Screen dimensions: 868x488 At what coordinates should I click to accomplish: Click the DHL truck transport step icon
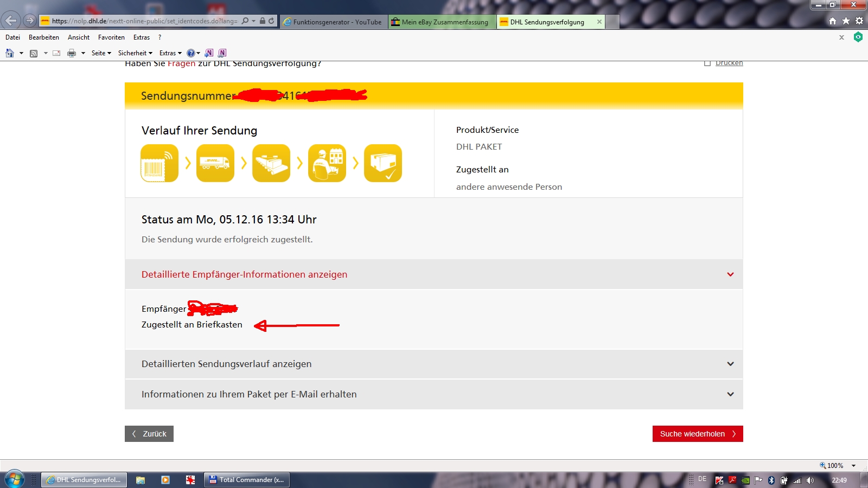pos(215,163)
